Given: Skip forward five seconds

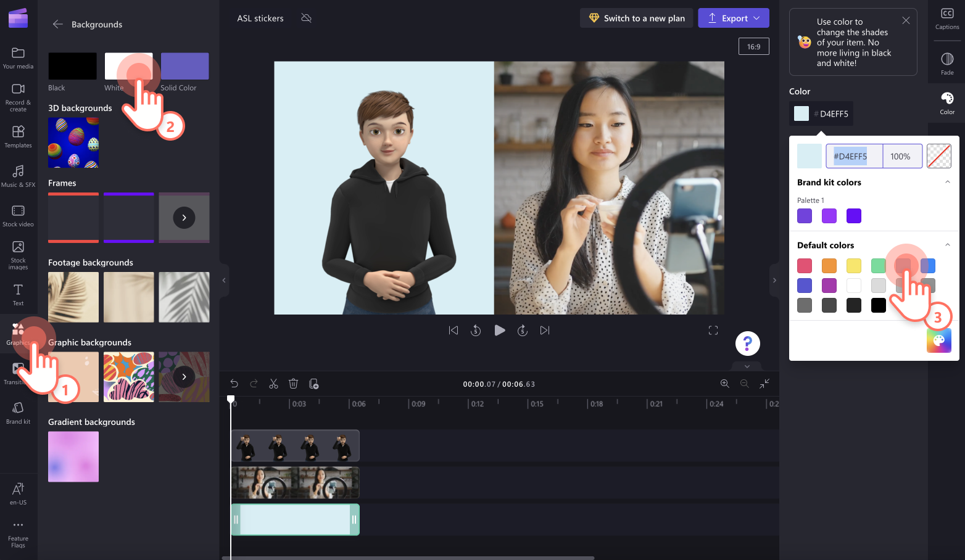Looking at the screenshot, I should pyautogui.click(x=523, y=331).
